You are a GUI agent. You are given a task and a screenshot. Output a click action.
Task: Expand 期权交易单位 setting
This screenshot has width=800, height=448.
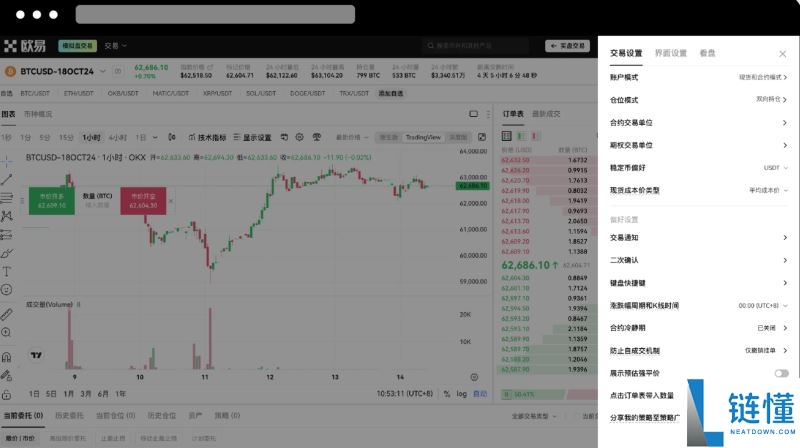[698, 145]
